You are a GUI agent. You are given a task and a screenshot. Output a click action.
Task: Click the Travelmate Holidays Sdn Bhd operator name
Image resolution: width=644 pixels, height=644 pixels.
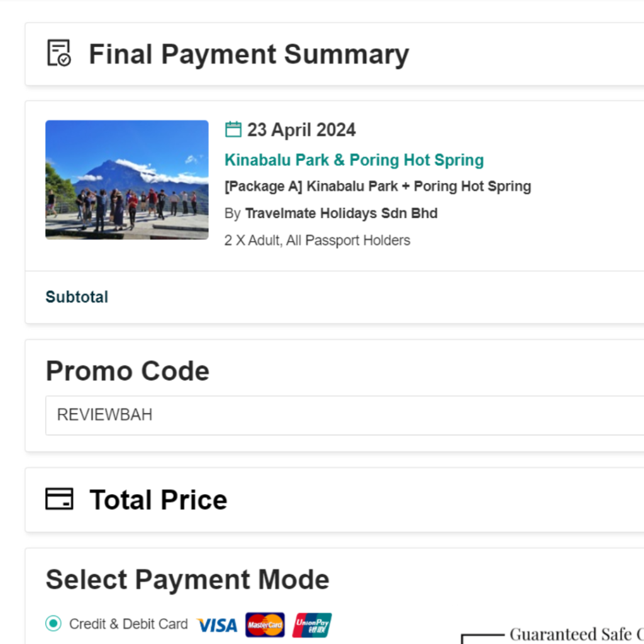(341, 213)
